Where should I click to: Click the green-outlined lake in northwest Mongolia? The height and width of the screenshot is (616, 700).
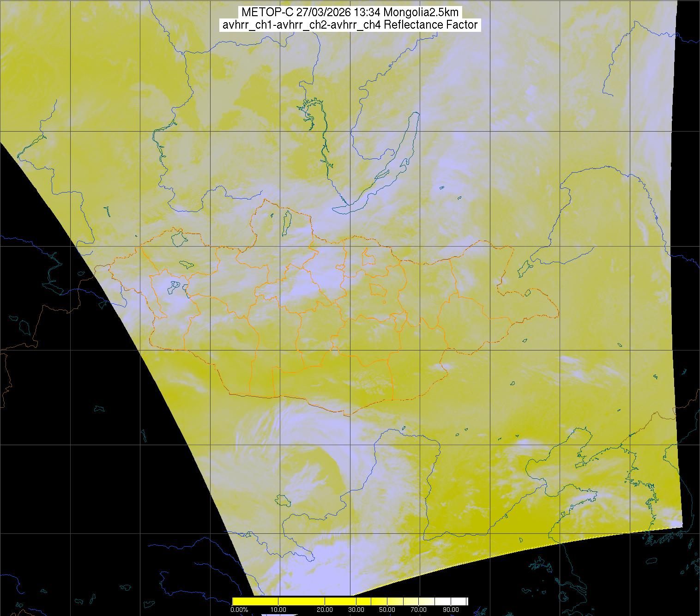(x=179, y=238)
